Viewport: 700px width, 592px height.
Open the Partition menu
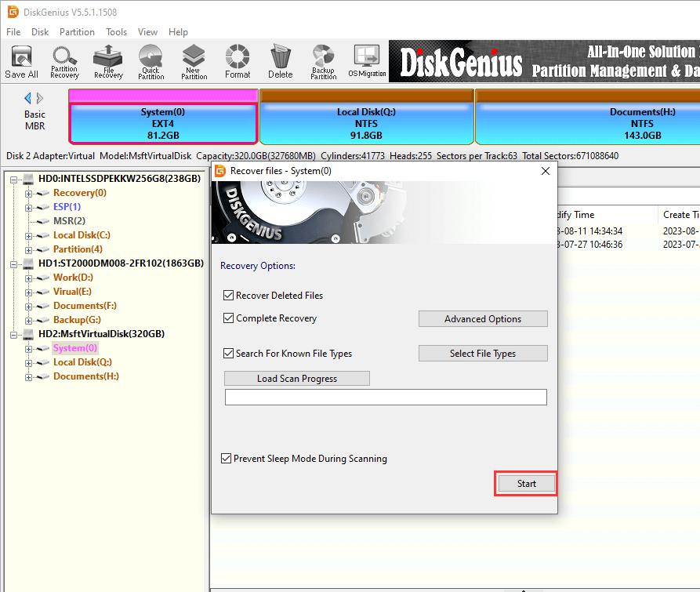(77, 32)
